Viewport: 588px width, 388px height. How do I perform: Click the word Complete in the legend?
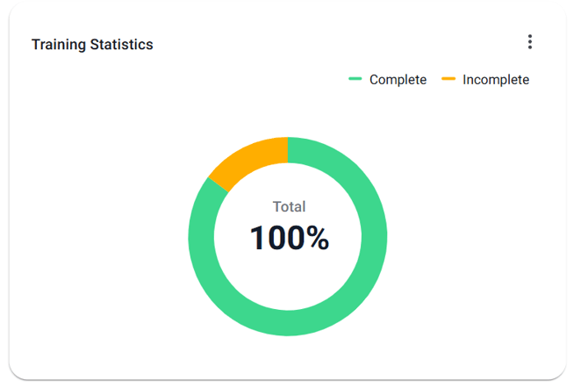coord(398,79)
